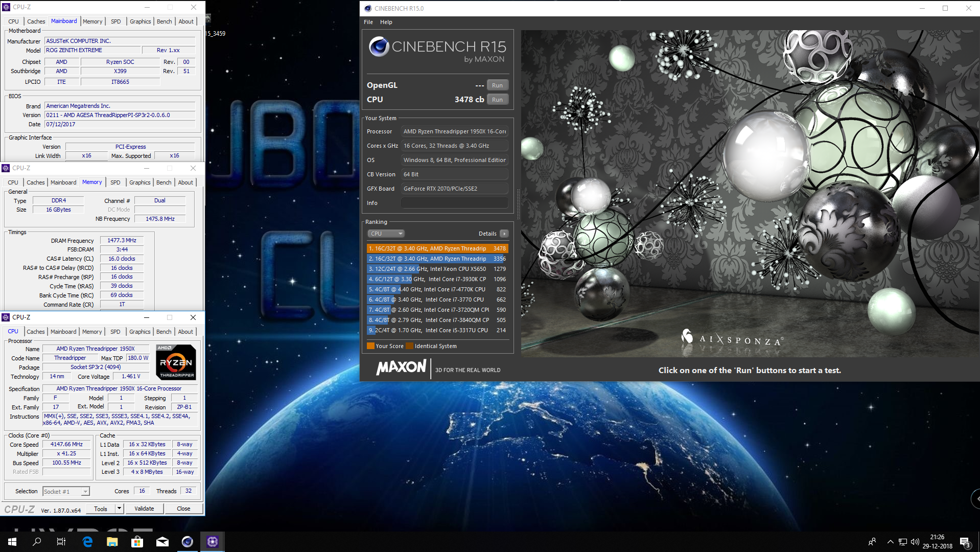
Task: Click DRAM Frequency value 1477.3 MHz
Action: coord(122,240)
